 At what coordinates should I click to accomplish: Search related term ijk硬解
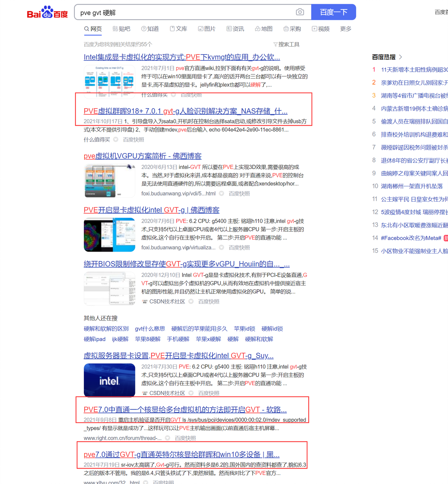[120, 339]
